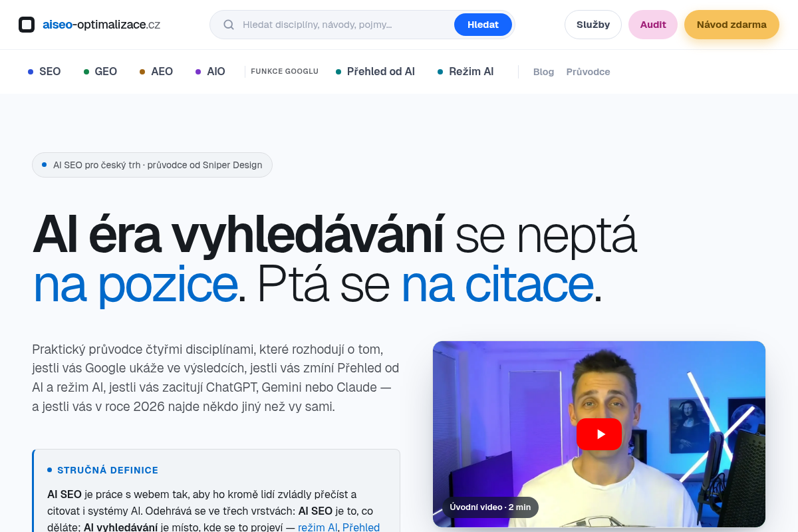
Task: Click the blue Hledat button
Action: tap(483, 25)
